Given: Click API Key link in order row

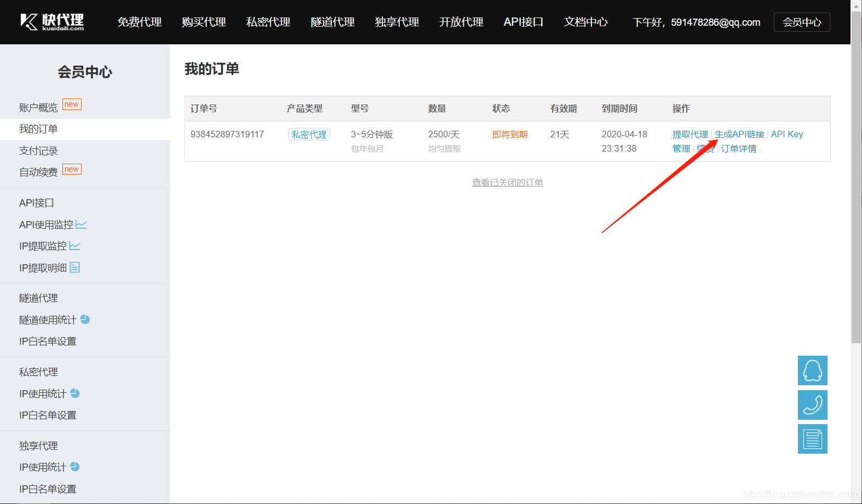Looking at the screenshot, I should pos(787,134).
